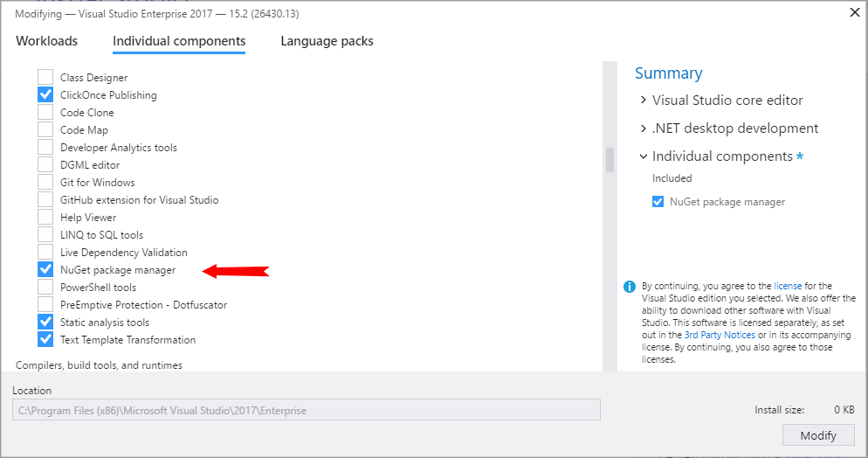This screenshot has height=458, width=868.
Task: Click the 'Help Viewer' label text
Action: point(88,218)
